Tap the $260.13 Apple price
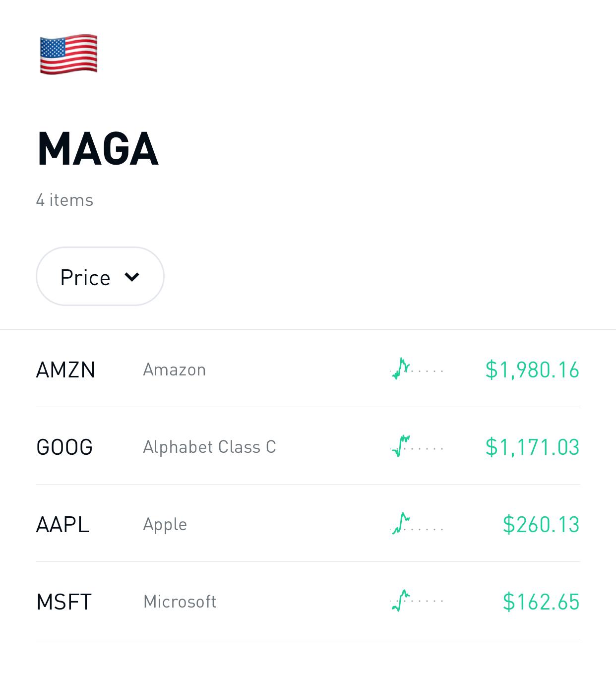Image resolution: width=616 pixels, height=673 pixels. coord(541,525)
